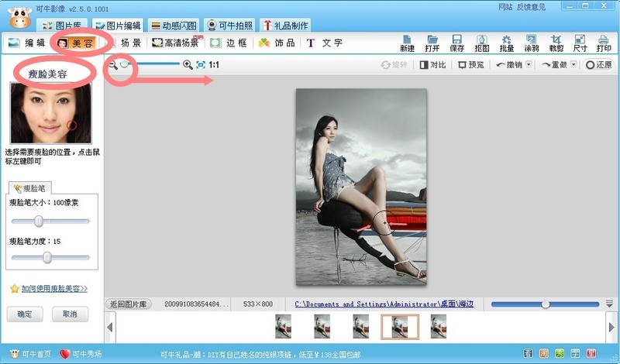This screenshot has height=364, width=620.
Task: Click the dark blue status bar icon
Action: (x=528, y=353)
